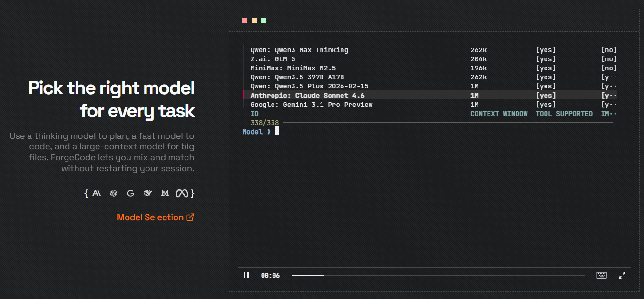Click 1M context value in Claude Sonnet row
Viewport: 644px width, 299px height.
474,96
